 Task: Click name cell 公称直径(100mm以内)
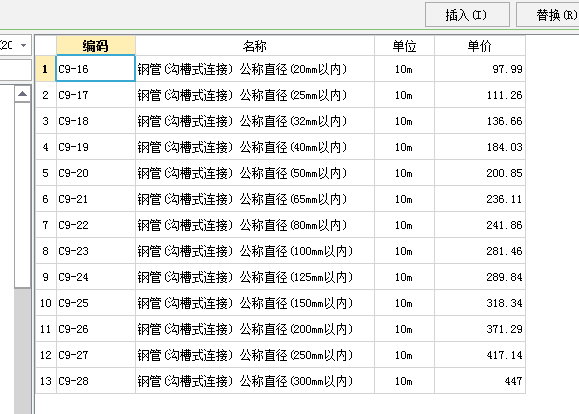tap(255, 251)
